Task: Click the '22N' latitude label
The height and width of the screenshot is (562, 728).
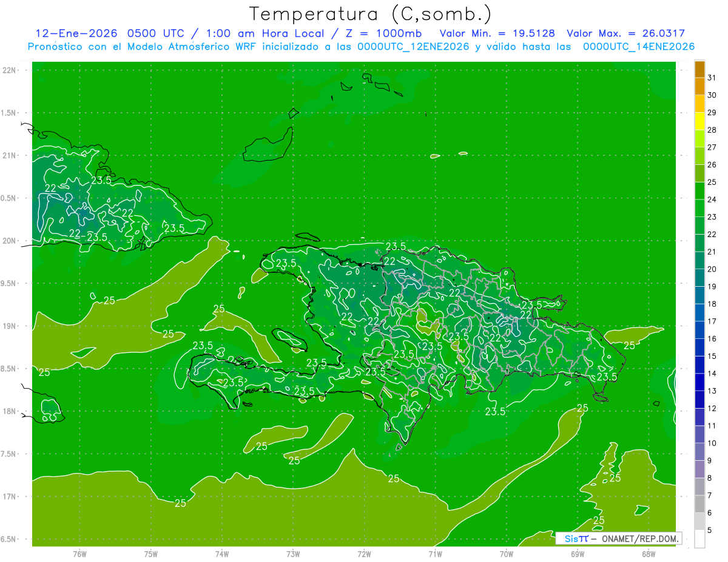Action: coord(10,70)
